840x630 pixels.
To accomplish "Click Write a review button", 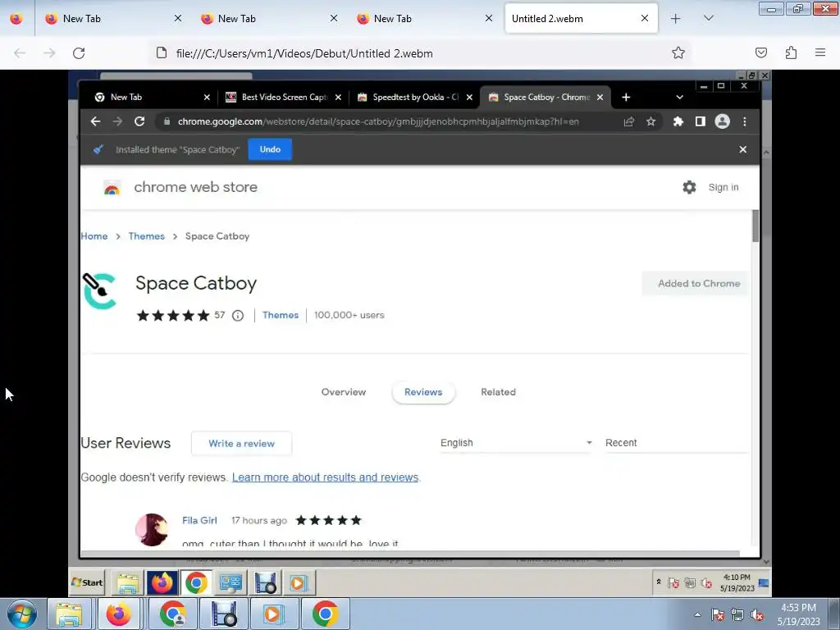I will 242,444.
